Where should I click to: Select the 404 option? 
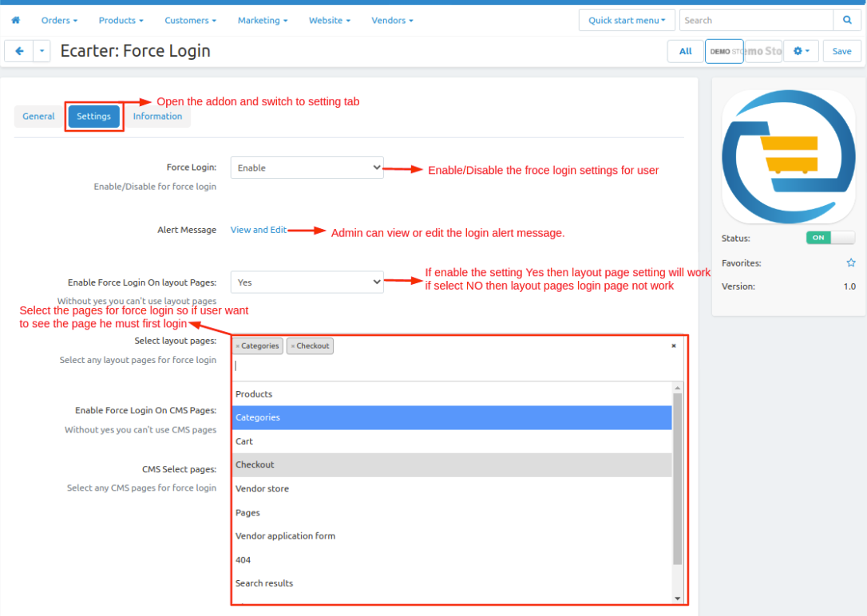pyautogui.click(x=452, y=559)
